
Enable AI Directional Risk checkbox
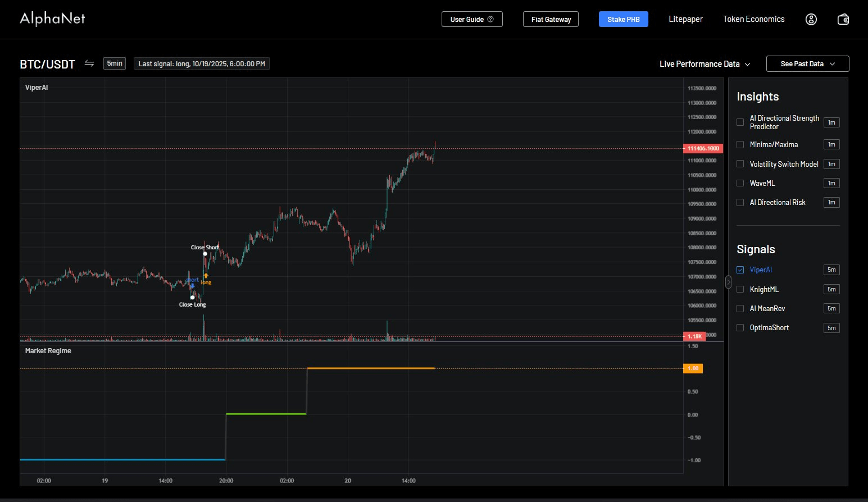click(740, 202)
